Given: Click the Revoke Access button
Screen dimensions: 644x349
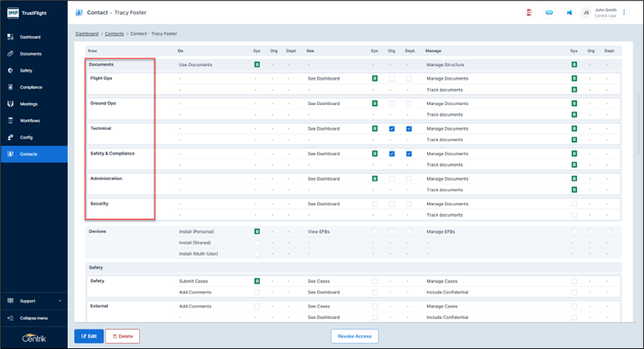Looking at the screenshot, I should click(354, 336).
